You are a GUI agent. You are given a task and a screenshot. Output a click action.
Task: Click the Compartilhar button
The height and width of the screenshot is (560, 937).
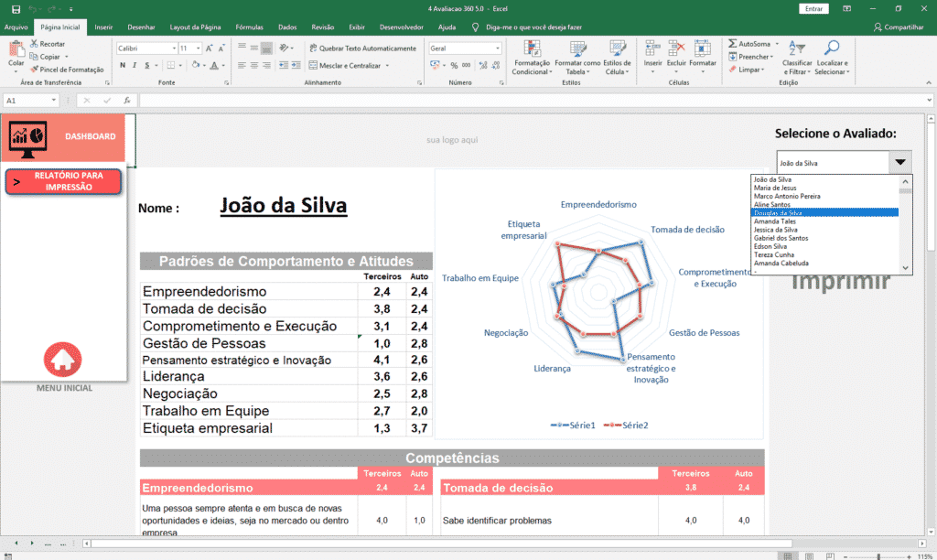click(x=899, y=27)
